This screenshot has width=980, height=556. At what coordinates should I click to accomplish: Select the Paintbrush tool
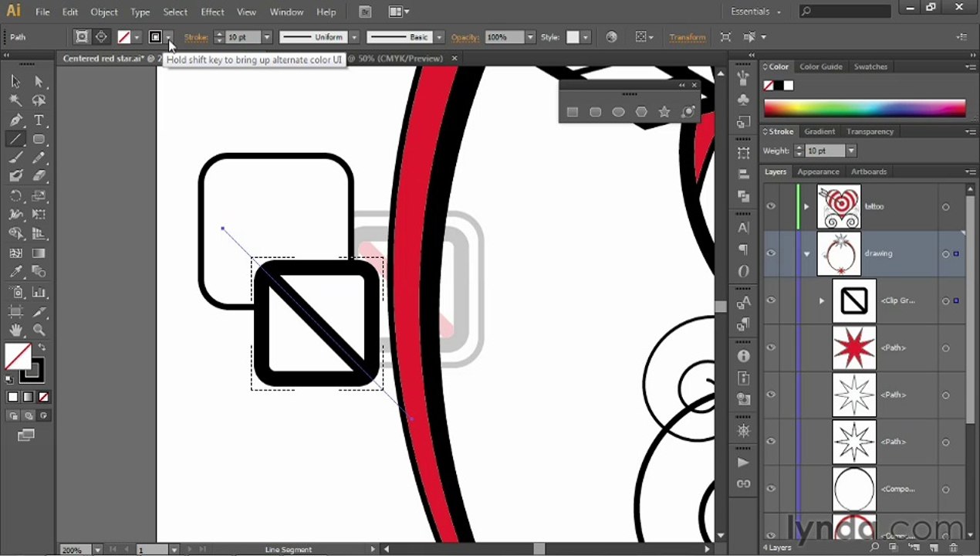tap(15, 158)
